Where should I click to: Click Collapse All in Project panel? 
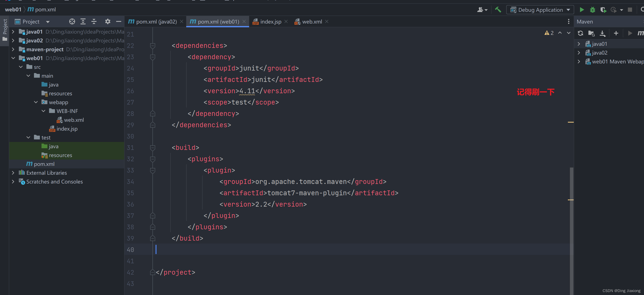point(94,21)
